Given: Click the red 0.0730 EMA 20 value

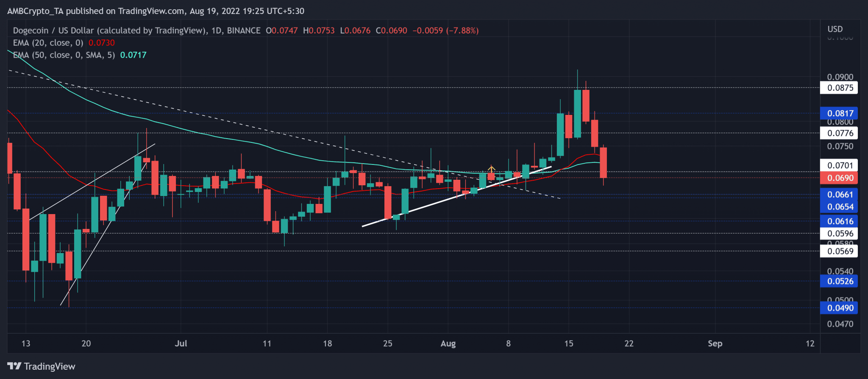Looking at the screenshot, I should coord(101,43).
